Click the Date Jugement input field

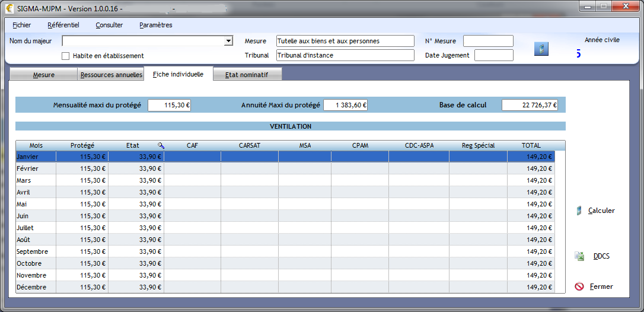[x=493, y=55]
